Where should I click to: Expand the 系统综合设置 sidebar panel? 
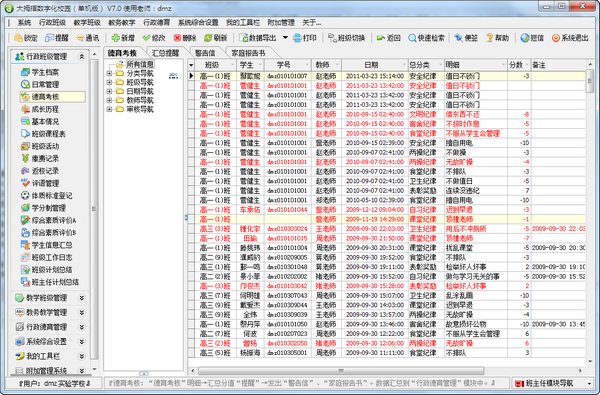[x=82, y=341]
